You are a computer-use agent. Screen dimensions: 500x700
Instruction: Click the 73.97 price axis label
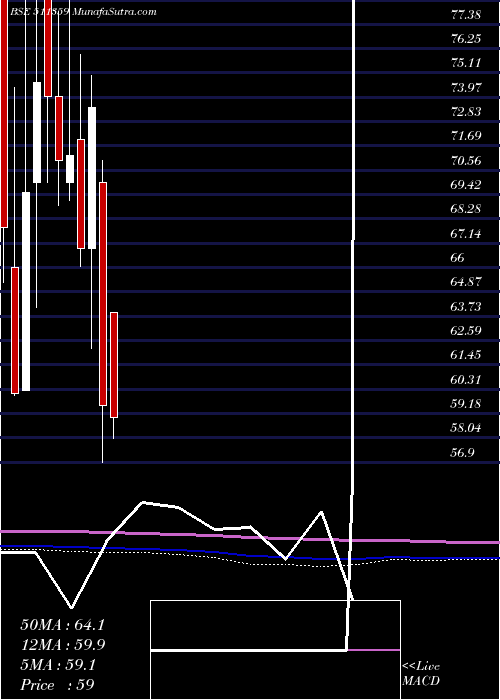tap(466, 88)
